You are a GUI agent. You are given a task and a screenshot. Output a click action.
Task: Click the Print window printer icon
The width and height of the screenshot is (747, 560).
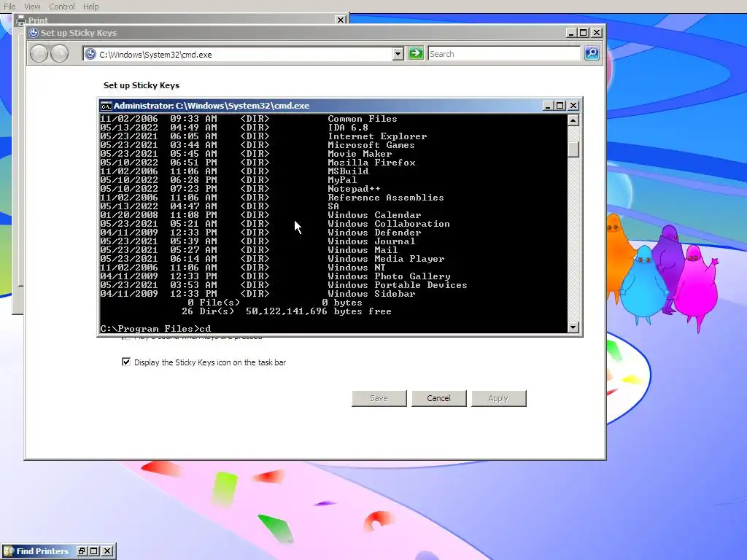coord(21,20)
